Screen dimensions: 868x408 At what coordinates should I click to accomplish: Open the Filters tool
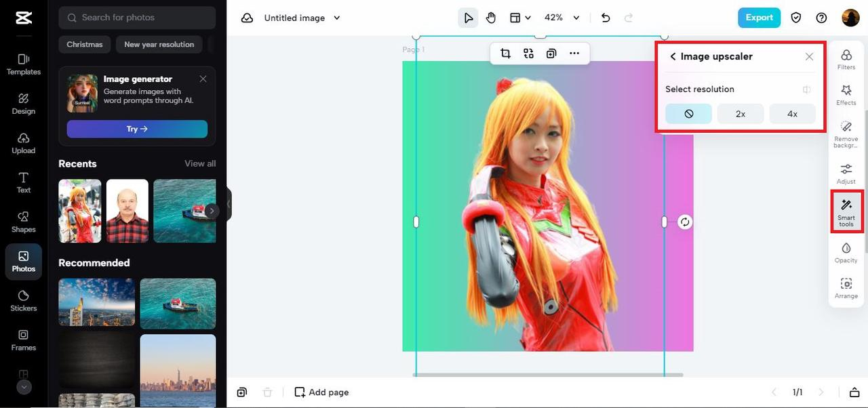[846, 59]
